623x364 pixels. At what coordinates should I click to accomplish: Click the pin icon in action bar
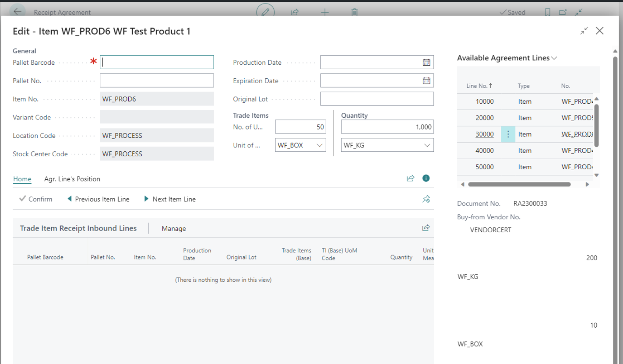tap(426, 199)
